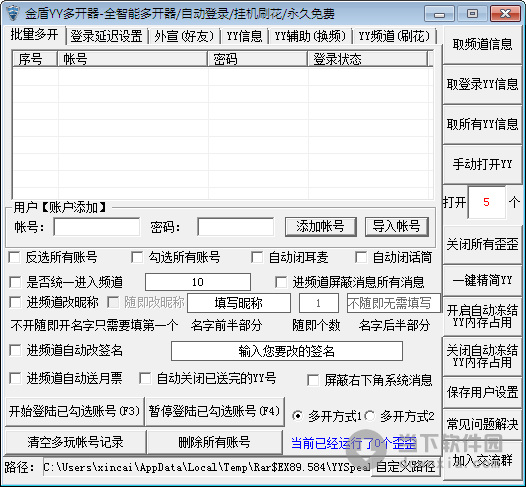Click the 序号 column header
This screenshot has height=487, width=526.
point(35,59)
